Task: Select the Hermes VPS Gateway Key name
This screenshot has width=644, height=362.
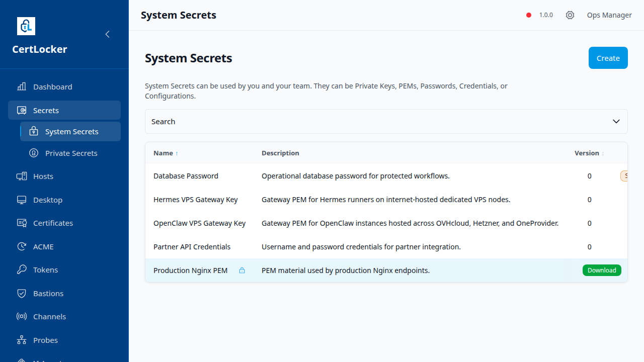Action: pyautogui.click(x=196, y=200)
